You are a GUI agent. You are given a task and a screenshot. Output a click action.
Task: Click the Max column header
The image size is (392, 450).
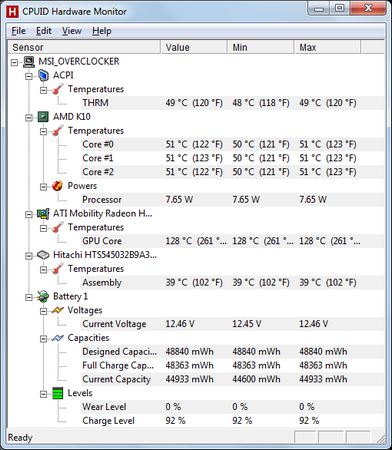[x=327, y=47]
